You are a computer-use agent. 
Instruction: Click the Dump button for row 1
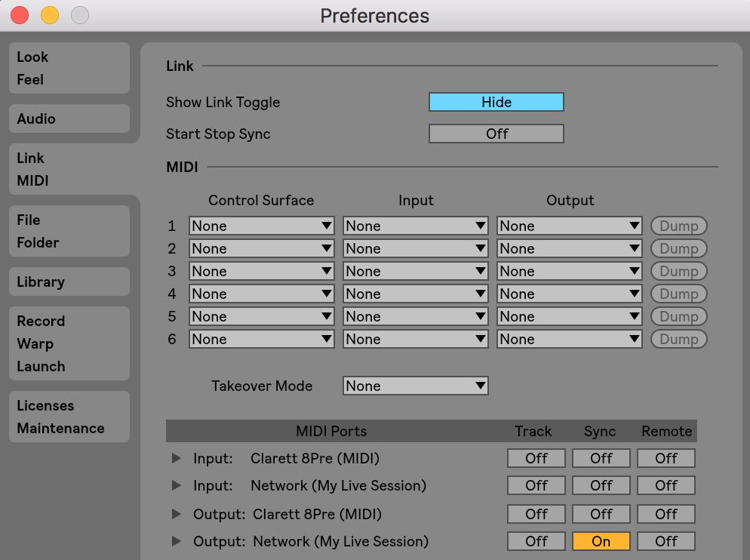[x=678, y=226]
